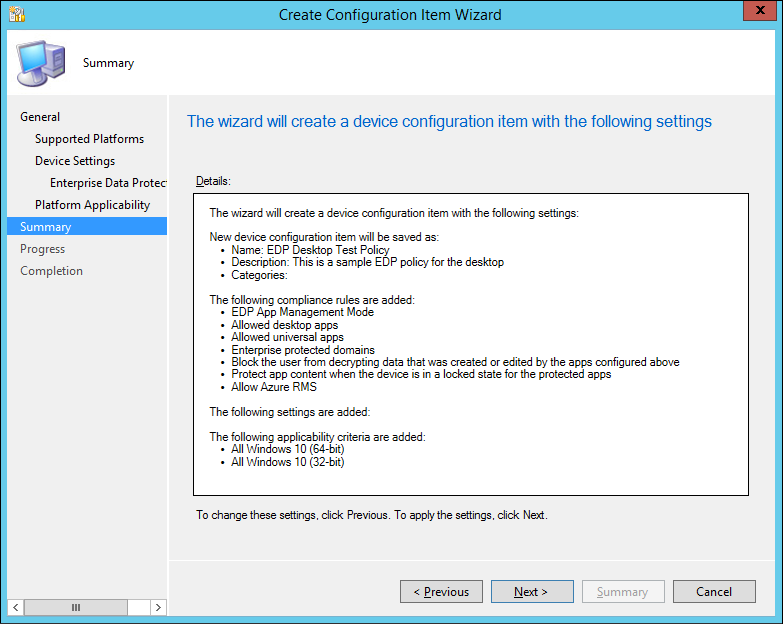Select Enterprise Data Protection step
Viewport: 783px width, 624px height.
(107, 183)
